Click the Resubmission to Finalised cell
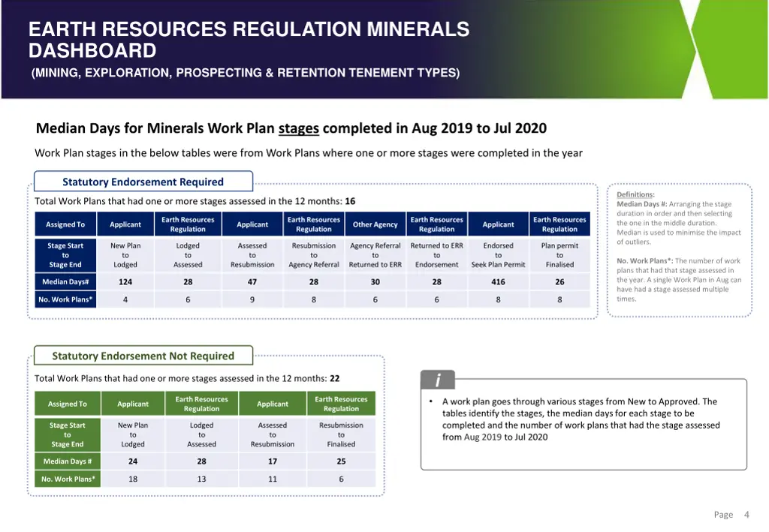This screenshot has width=769, height=532. click(342, 435)
